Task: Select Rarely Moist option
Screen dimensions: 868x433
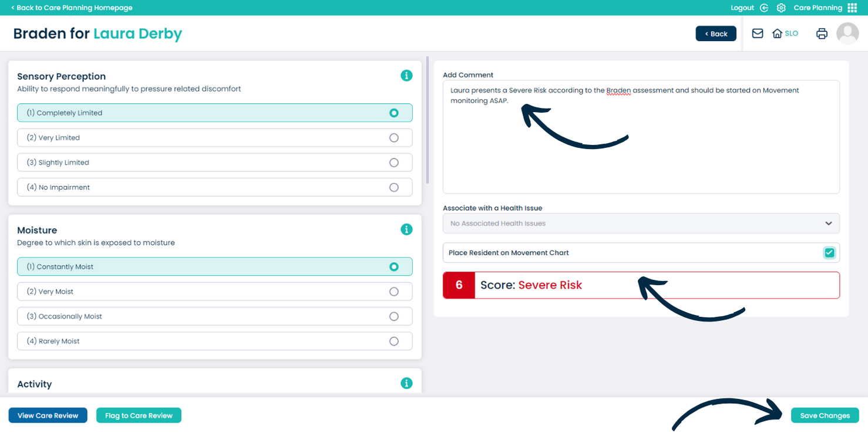Action: coord(215,341)
